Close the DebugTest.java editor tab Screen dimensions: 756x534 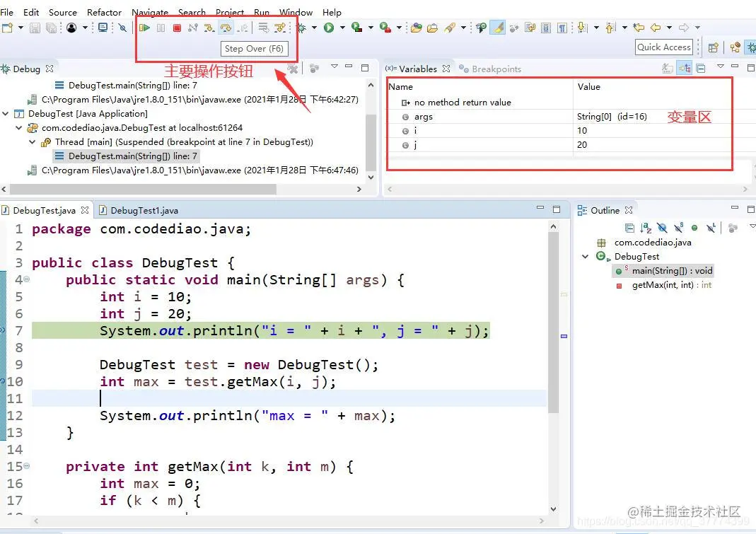85,210
